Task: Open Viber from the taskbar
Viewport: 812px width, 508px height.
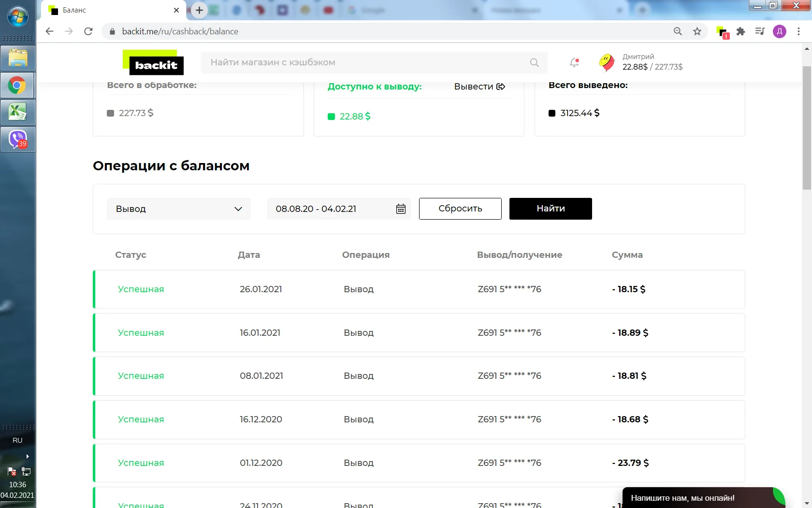Action: pyautogui.click(x=18, y=140)
